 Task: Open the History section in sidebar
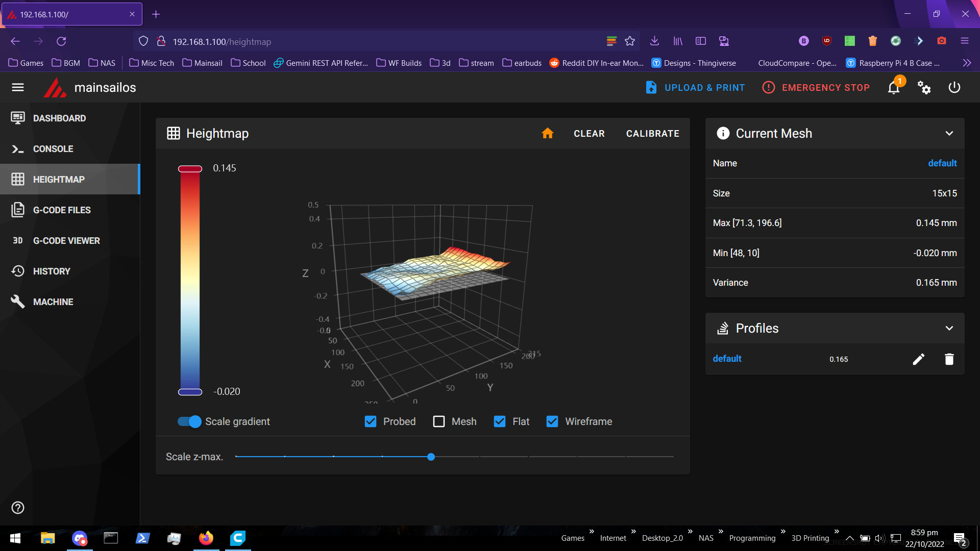pyautogui.click(x=52, y=271)
